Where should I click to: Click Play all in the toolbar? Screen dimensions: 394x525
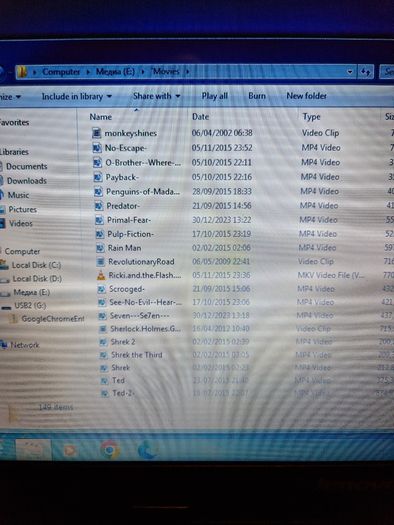coord(215,96)
